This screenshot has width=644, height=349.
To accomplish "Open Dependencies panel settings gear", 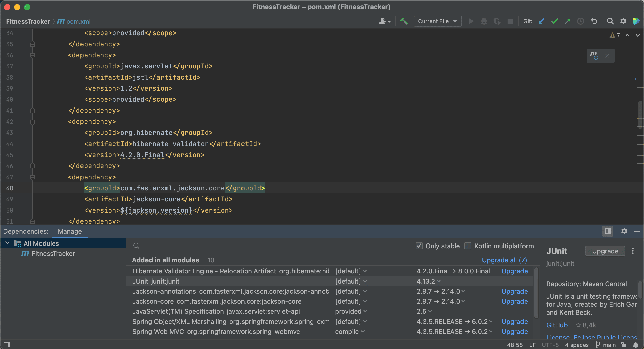I will click(x=624, y=231).
